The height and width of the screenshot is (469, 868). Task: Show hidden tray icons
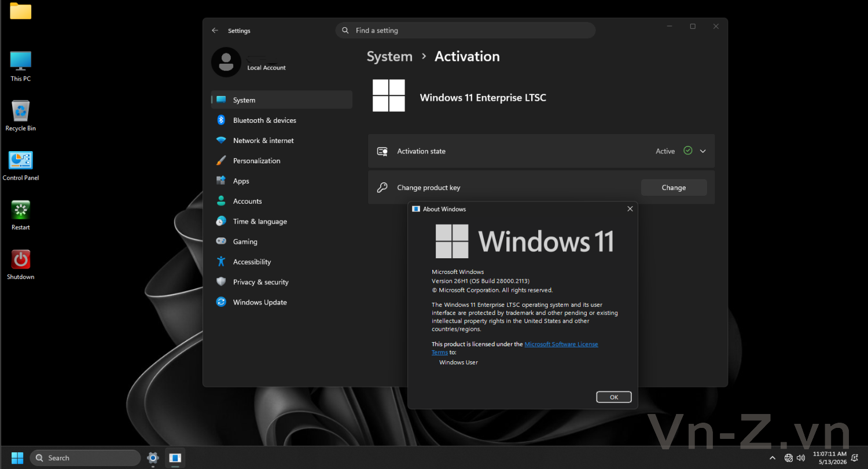tap(772, 458)
